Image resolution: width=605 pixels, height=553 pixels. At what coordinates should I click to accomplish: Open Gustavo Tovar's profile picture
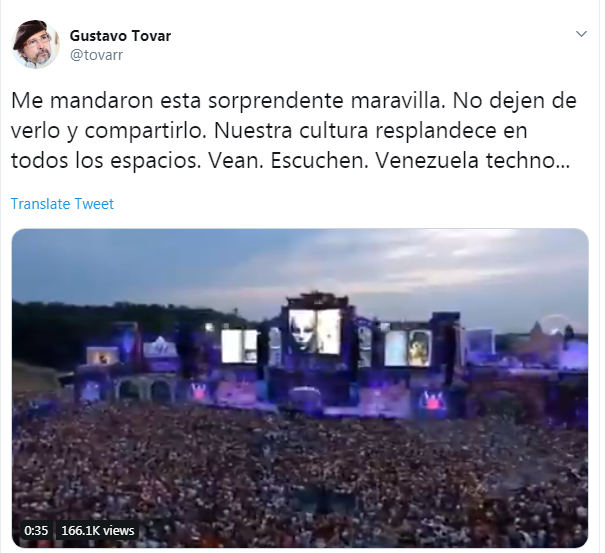[35, 44]
